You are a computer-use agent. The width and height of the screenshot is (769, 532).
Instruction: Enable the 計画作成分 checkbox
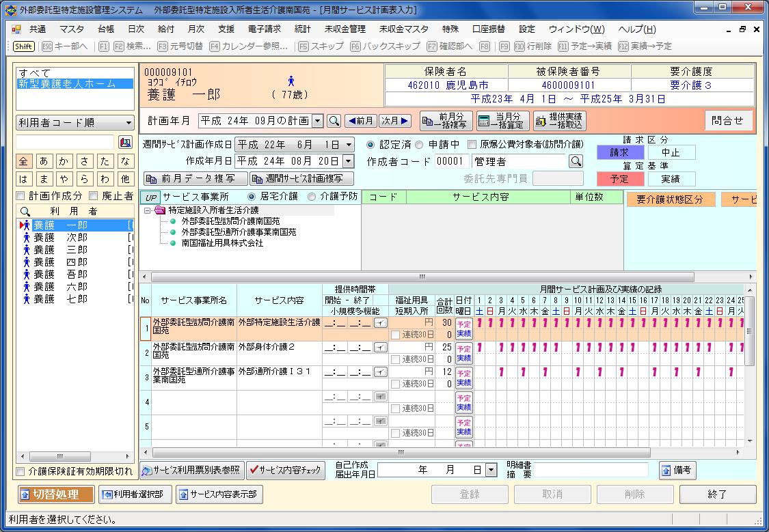point(22,196)
